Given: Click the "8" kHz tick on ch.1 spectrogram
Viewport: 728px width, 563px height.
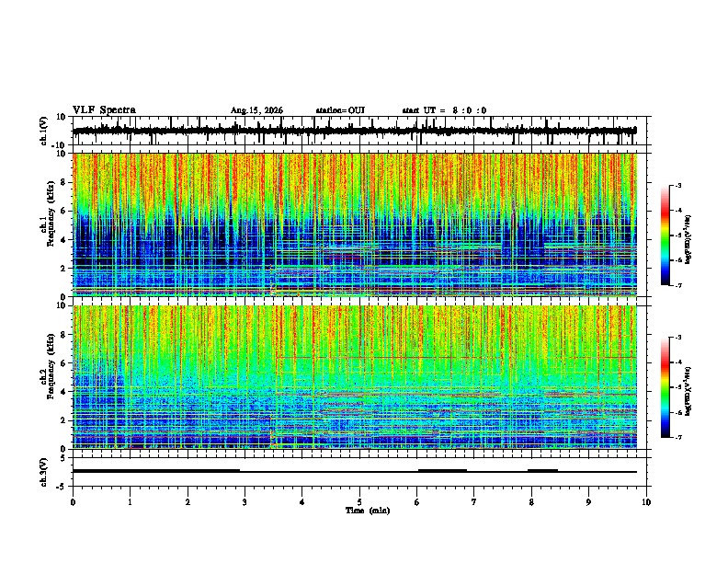Looking at the screenshot, I should 63,182.
